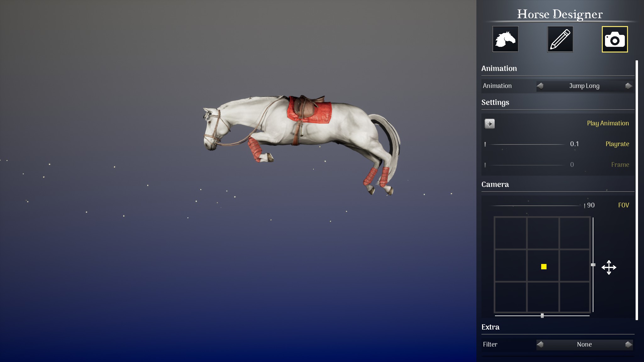Click the vertical camera slider handle
Viewport: 644px width, 362px height.
coord(593,265)
